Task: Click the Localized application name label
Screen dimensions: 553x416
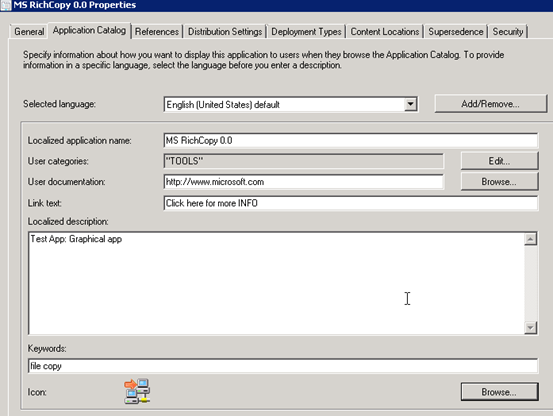Action: [x=79, y=141]
